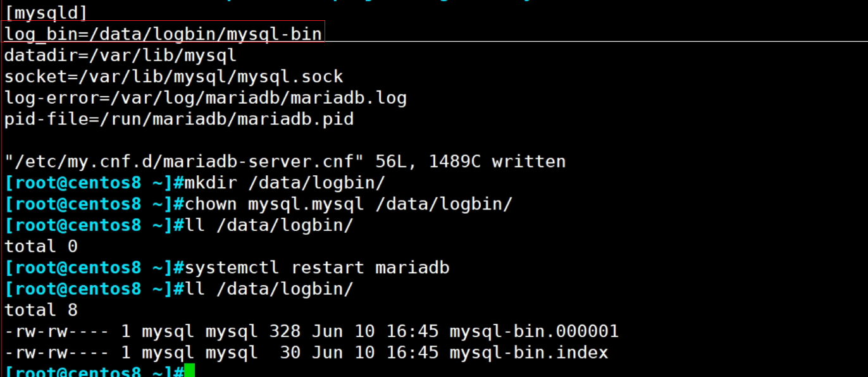This screenshot has height=377, width=868.
Task: Click the log-error mariadb.log path line
Action: coord(206,98)
